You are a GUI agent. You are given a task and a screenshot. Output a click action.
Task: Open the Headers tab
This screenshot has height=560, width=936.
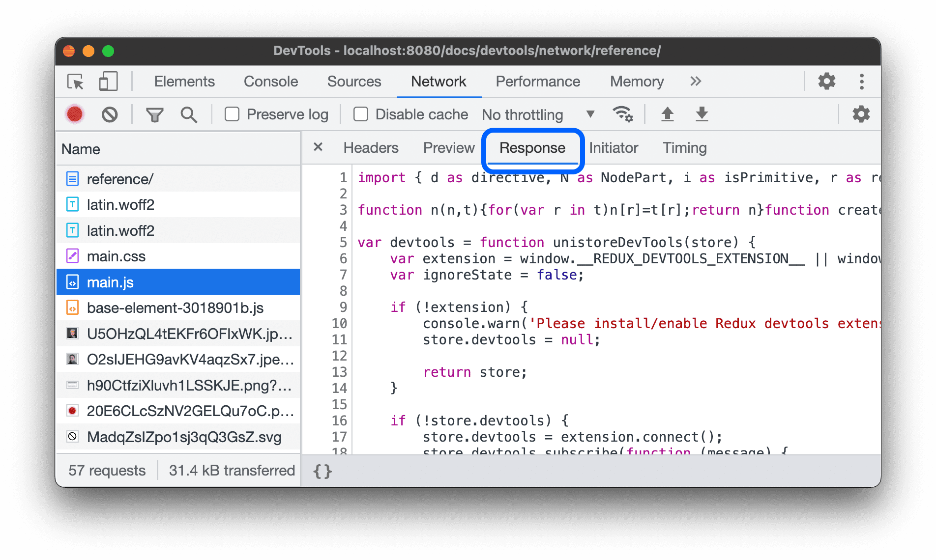click(371, 147)
